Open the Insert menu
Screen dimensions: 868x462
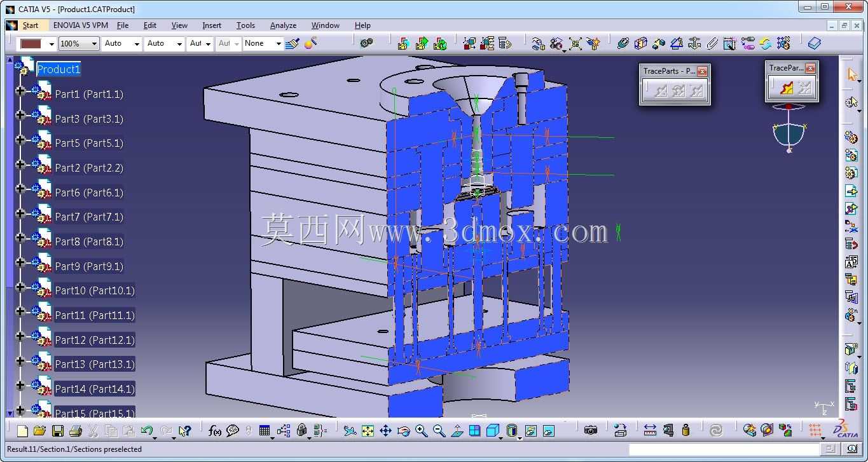(x=212, y=25)
